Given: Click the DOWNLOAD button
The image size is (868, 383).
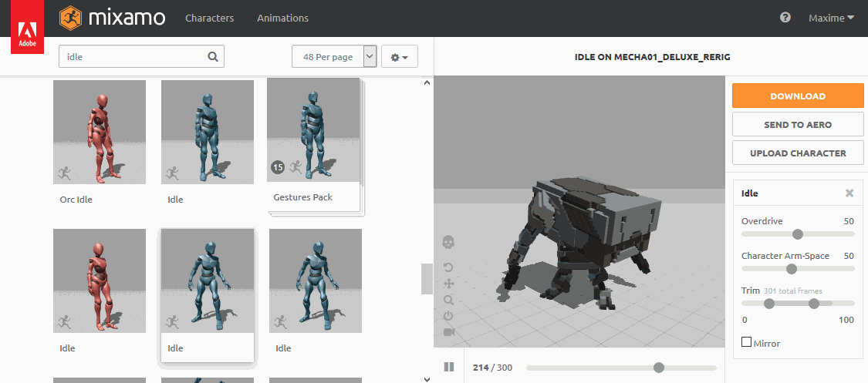Looking at the screenshot, I should [798, 96].
